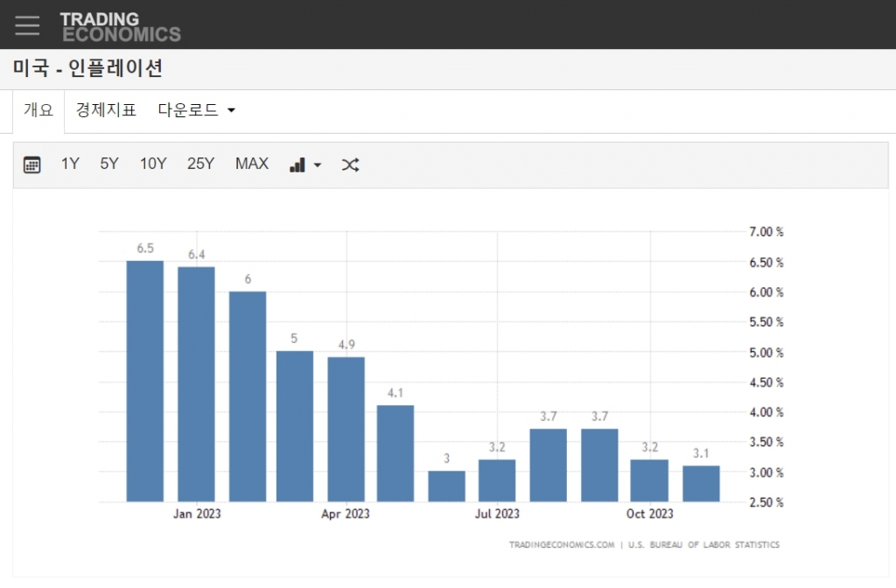Click the Trading Economics logo
896x588 pixels.
(x=120, y=26)
